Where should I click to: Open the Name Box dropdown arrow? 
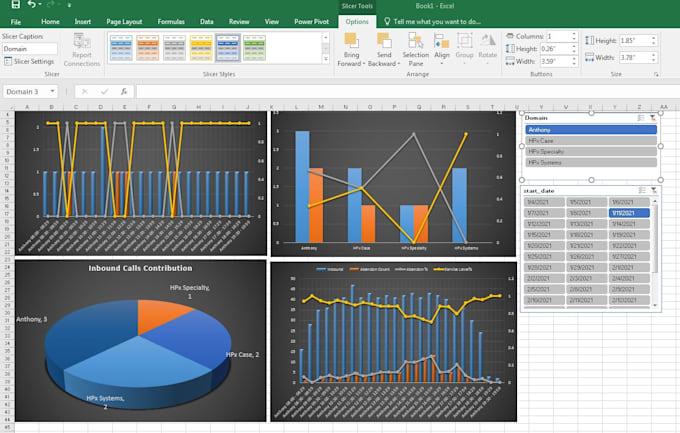(52, 92)
